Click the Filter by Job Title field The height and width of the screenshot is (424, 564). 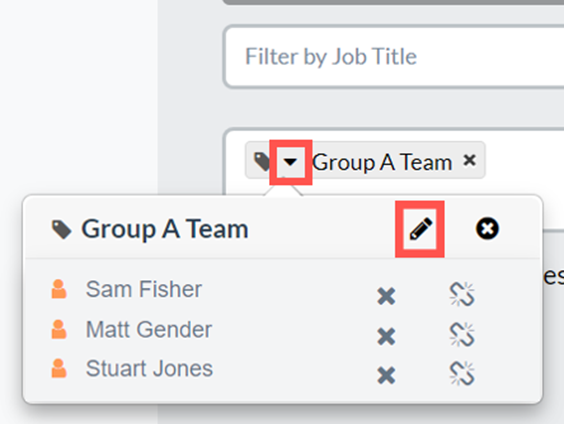pyautogui.click(x=394, y=57)
